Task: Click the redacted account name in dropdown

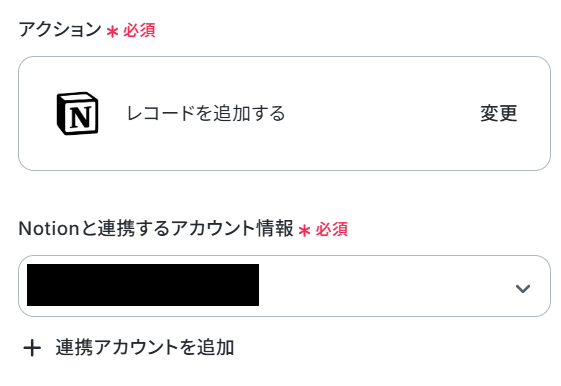Action: 143,285
